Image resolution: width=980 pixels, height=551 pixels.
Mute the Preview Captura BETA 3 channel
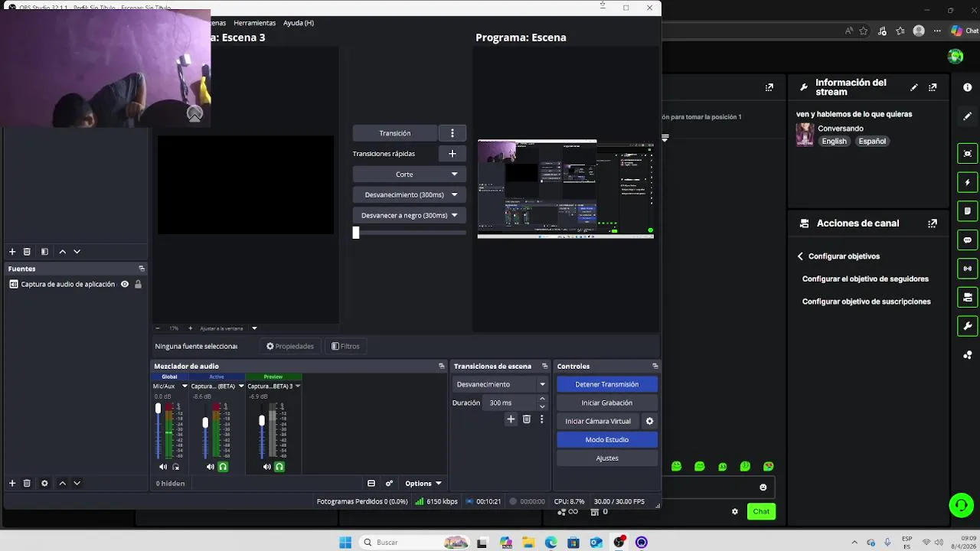(267, 467)
